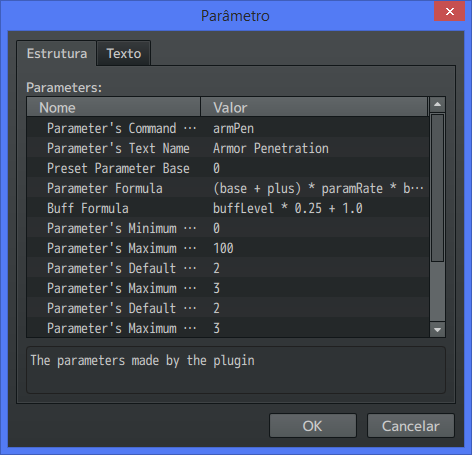Click the buffLevel * 0.25 + 1.0 value

click(288, 208)
